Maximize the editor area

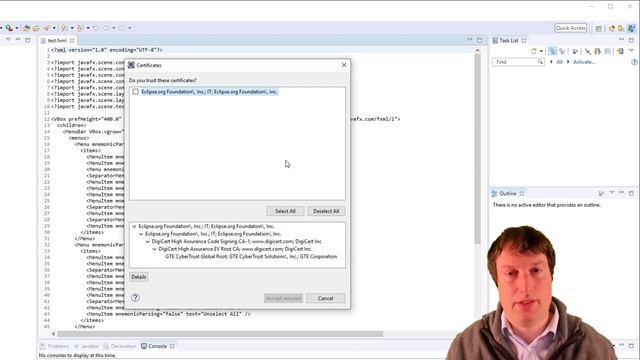click(x=479, y=40)
